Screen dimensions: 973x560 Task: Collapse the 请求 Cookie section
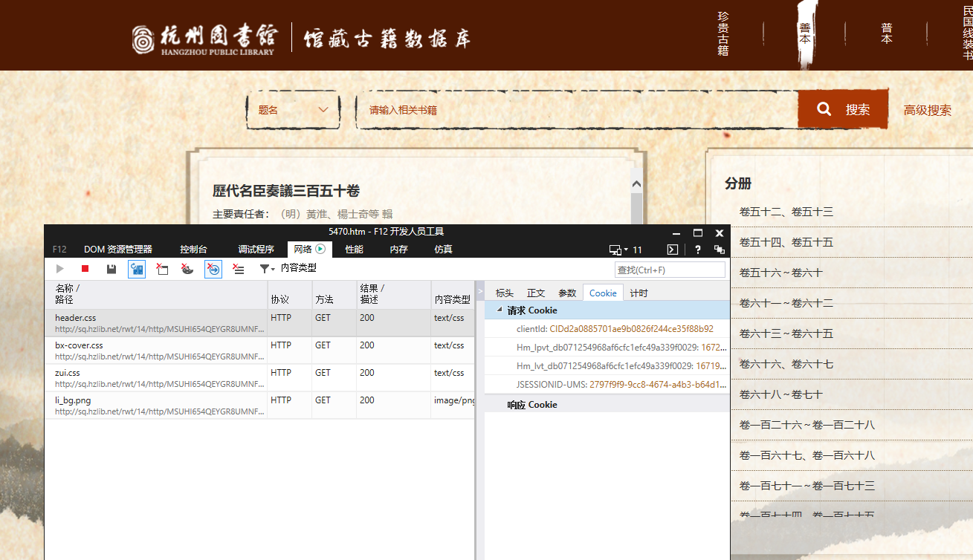coord(500,310)
